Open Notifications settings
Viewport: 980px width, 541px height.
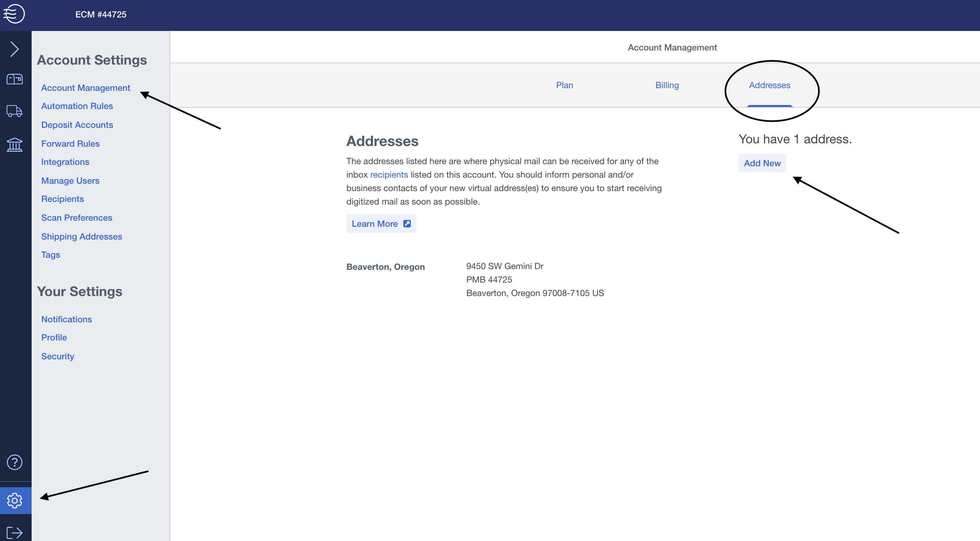click(67, 319)
